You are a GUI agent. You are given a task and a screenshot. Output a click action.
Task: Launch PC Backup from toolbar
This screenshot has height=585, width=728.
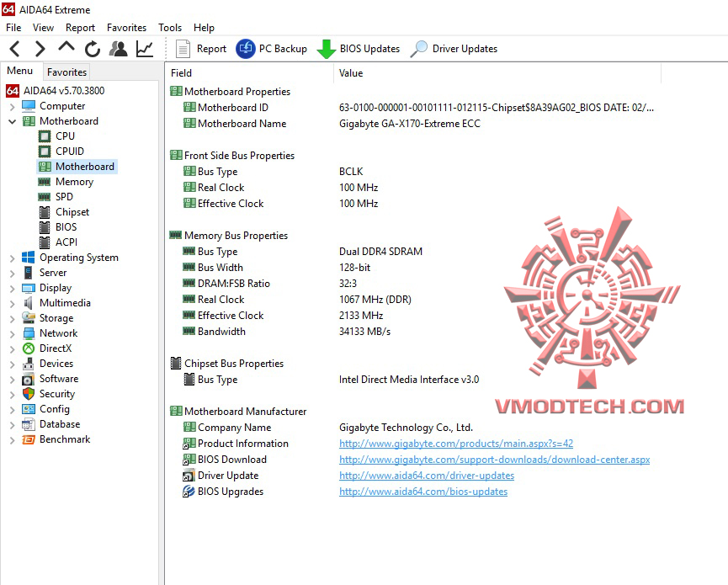[272, 49]
